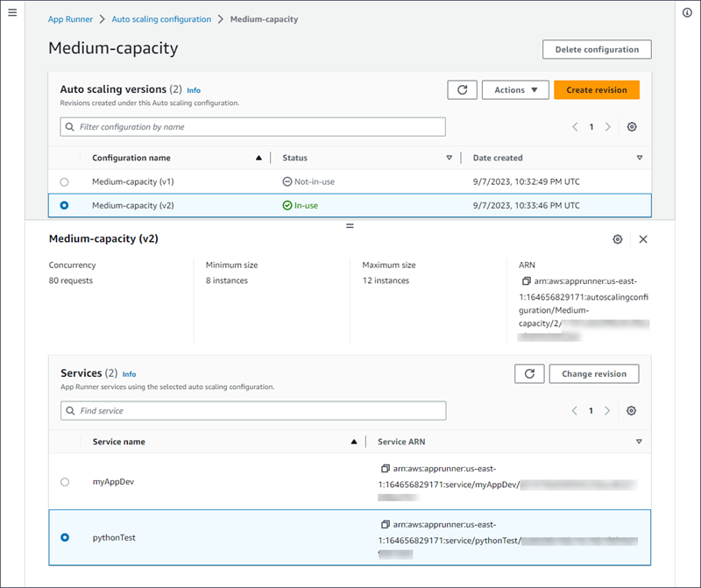Image resolution: width=701 pixels, height=588 pixels.
Task: Copy the myAppDev service ARN
Action: point(385,468)
